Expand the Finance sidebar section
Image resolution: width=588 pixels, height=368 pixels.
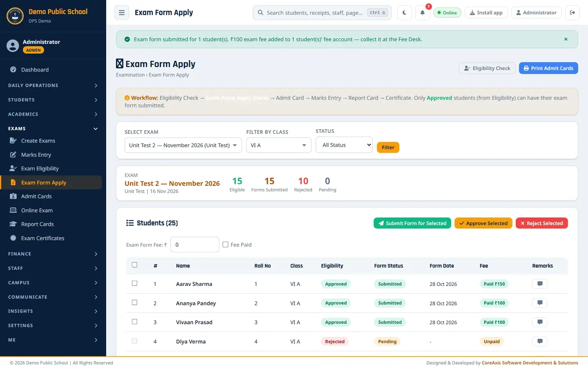(x=53, y=254)
